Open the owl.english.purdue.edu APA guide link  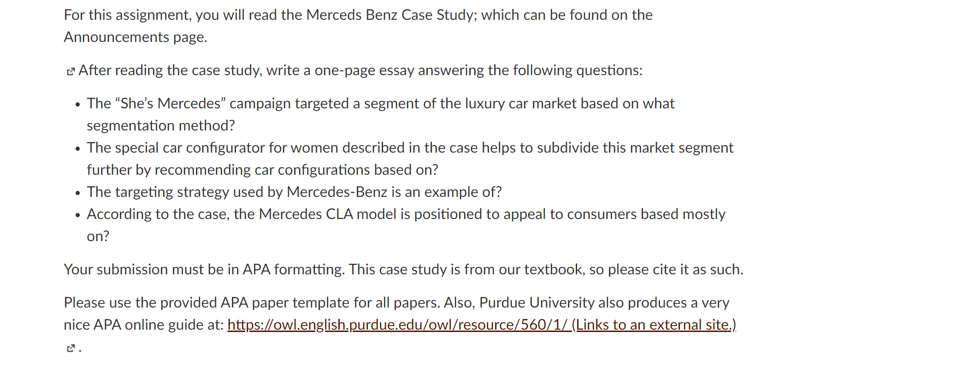coord(399,325)
